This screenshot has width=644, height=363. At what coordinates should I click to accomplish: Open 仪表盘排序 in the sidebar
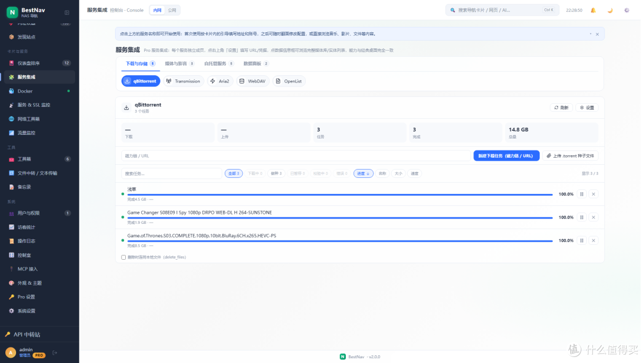[39, 63]
